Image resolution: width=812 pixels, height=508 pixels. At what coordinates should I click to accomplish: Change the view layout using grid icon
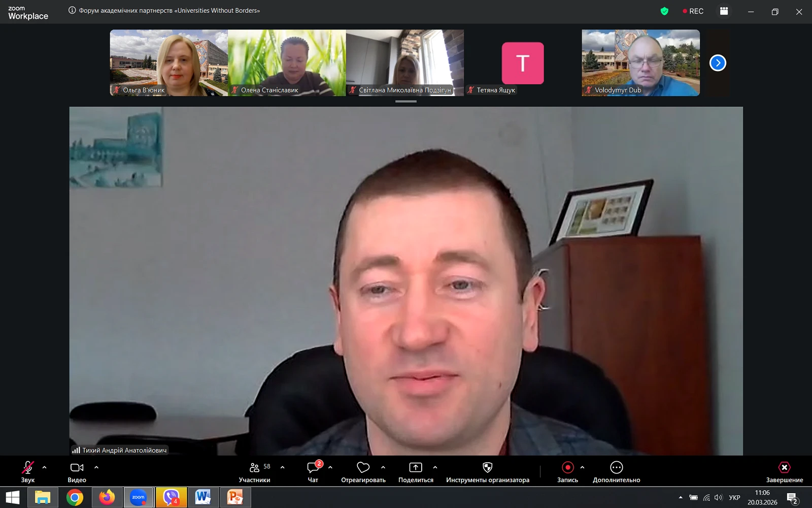point(724,11)
